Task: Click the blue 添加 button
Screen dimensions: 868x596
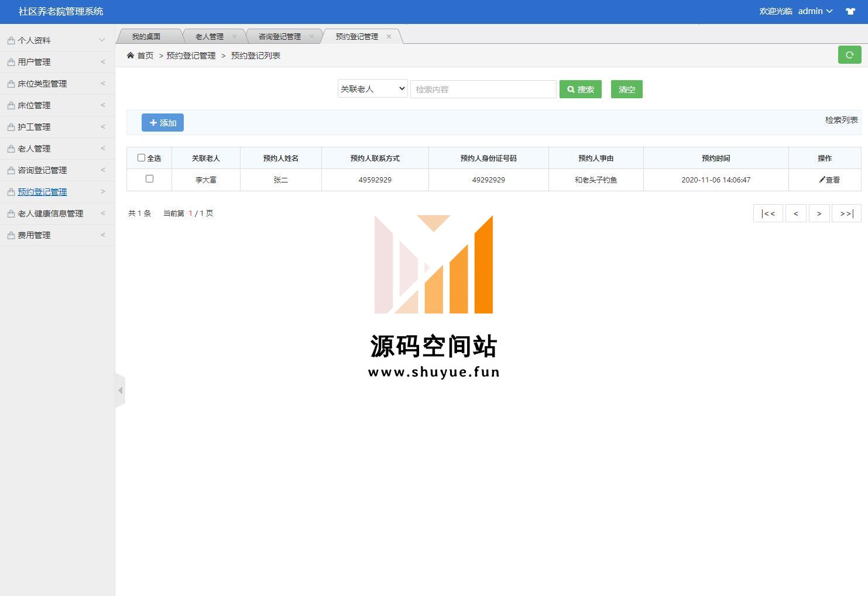Action: [x=163, y=123]
